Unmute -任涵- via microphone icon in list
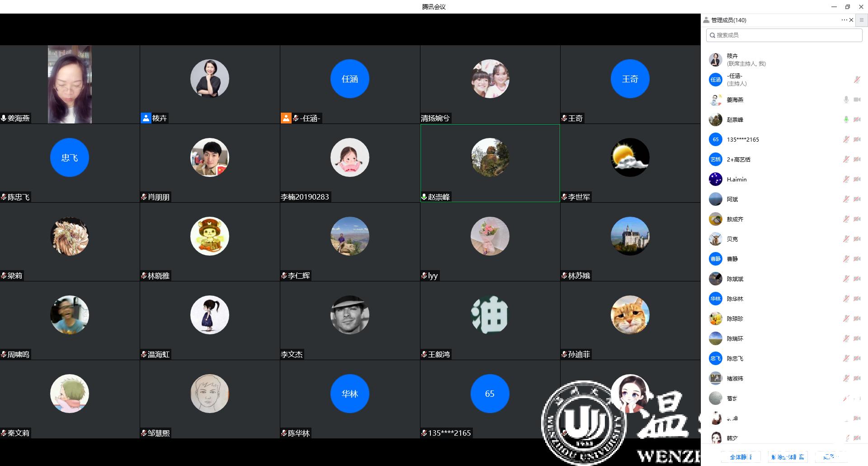The image size is (868, 466). [857, 80]
